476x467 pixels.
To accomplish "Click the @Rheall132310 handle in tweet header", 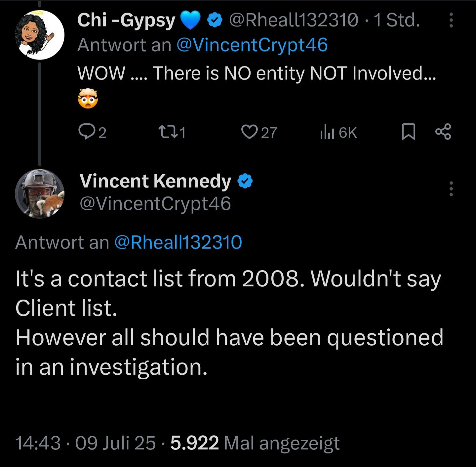I will point(293,21).
